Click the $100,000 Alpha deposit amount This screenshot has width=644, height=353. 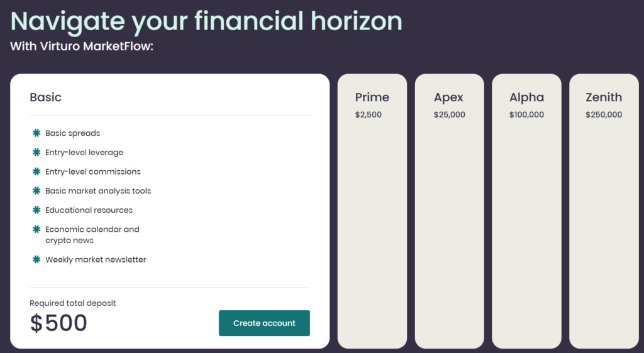click(527, 115)
